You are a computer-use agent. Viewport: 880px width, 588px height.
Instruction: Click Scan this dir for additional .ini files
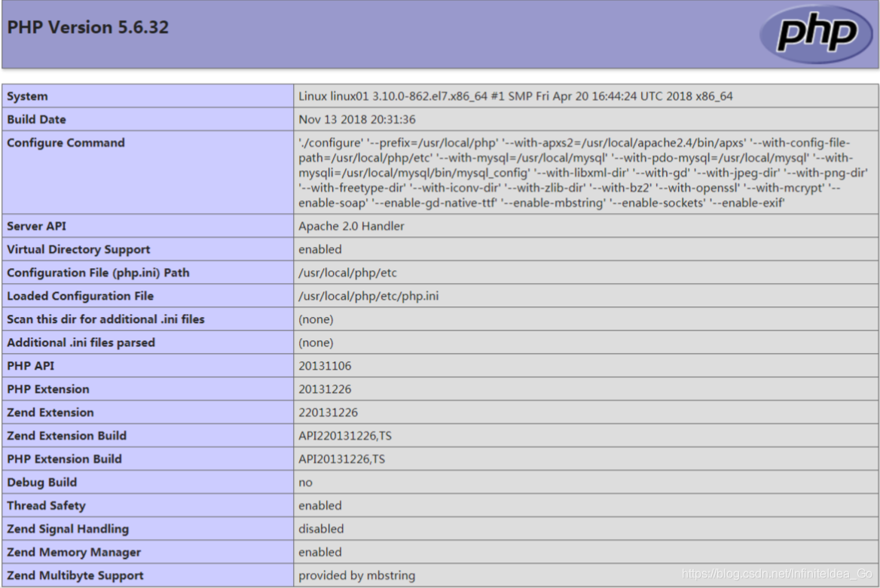[105, 319]
